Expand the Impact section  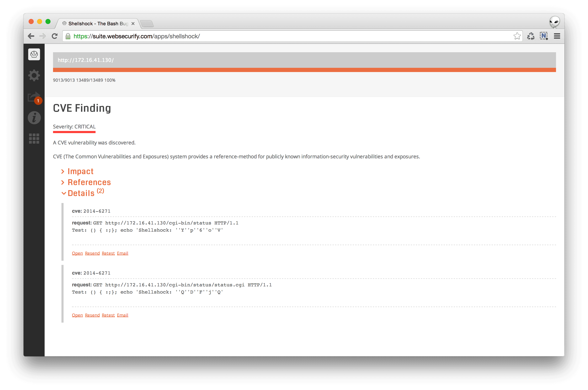pyautogui.click(x=80, y=171)
